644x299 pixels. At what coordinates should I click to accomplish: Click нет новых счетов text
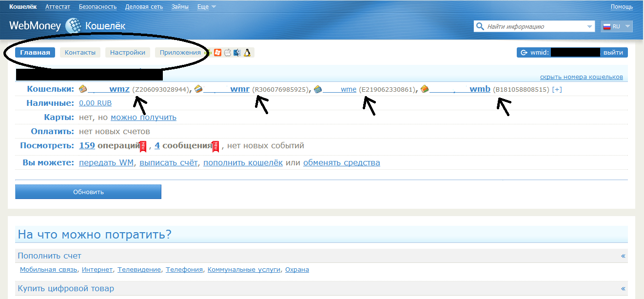point(115,132)
